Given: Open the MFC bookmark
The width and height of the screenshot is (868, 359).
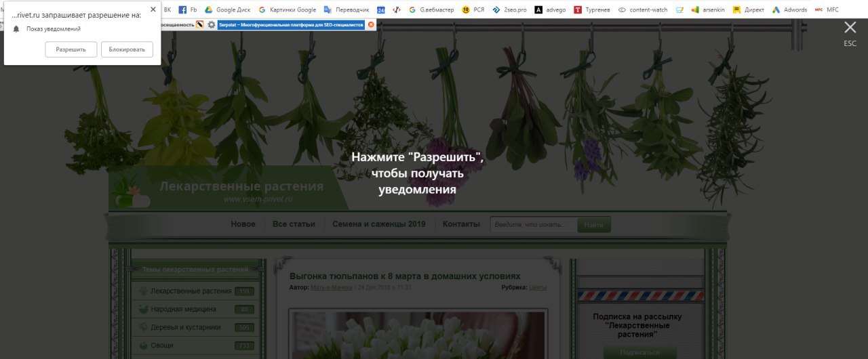Looking at the screenshot, I should [827, 9].
